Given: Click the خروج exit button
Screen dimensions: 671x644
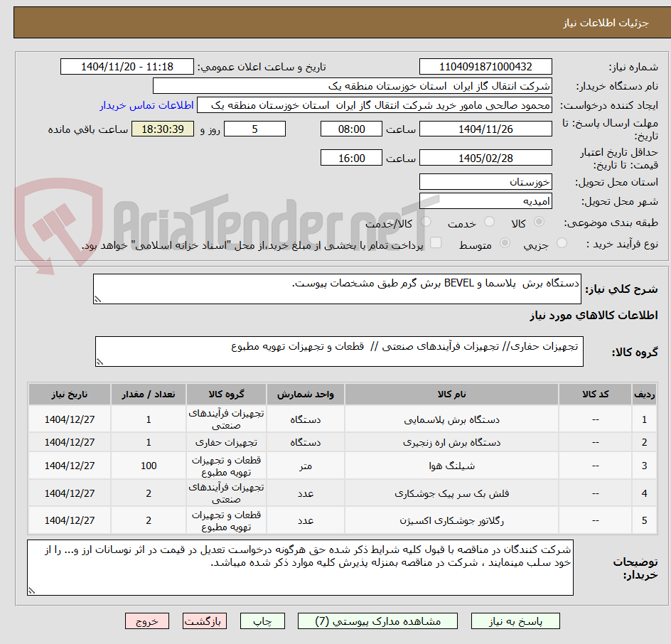Looking at the screenshot, I should click(x=146, y=621).
